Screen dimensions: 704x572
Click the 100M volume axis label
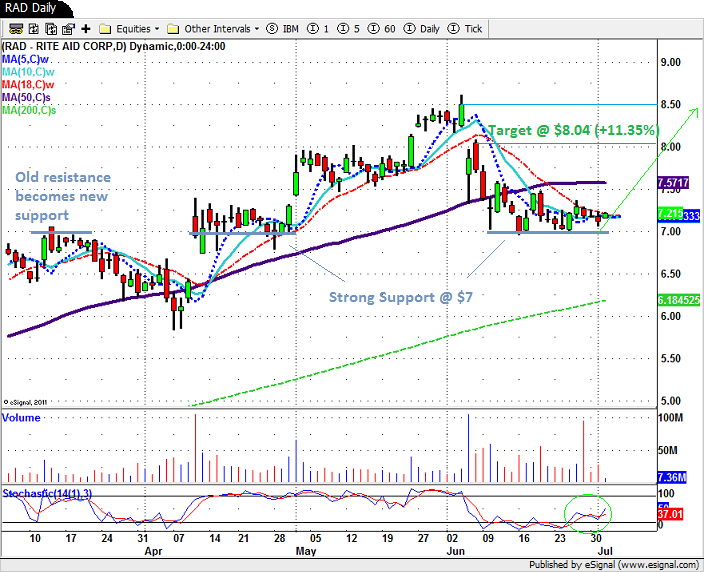point(670,418)
